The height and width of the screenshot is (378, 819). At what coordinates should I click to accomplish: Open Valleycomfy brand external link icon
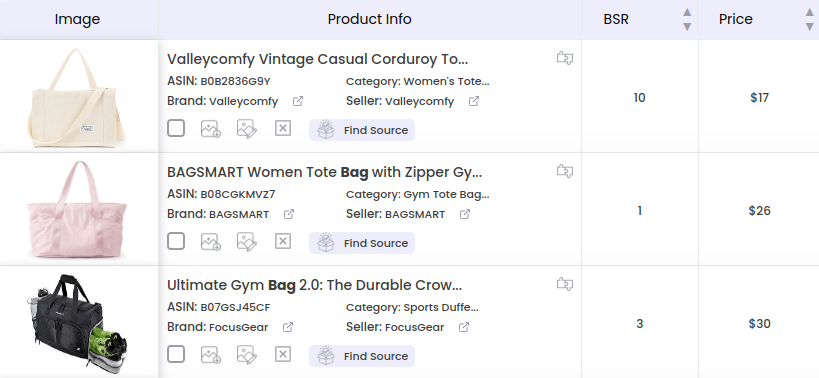298,101
